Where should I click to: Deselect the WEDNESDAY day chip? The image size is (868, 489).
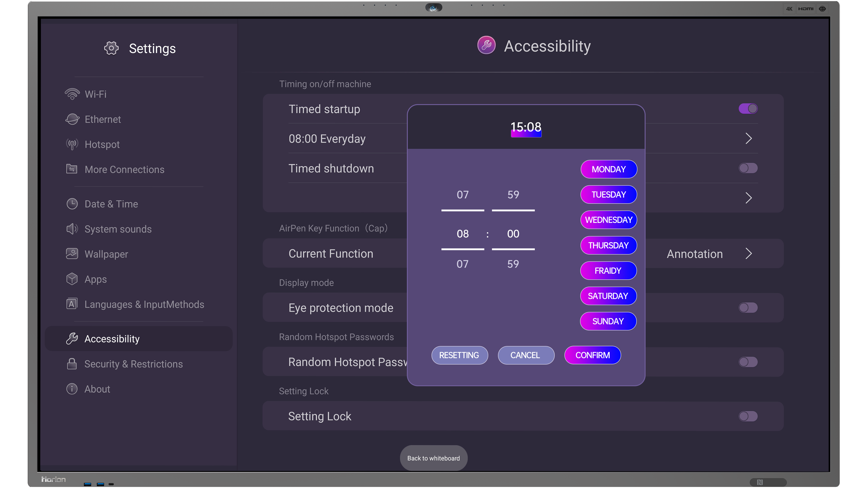tap(609, 220)
